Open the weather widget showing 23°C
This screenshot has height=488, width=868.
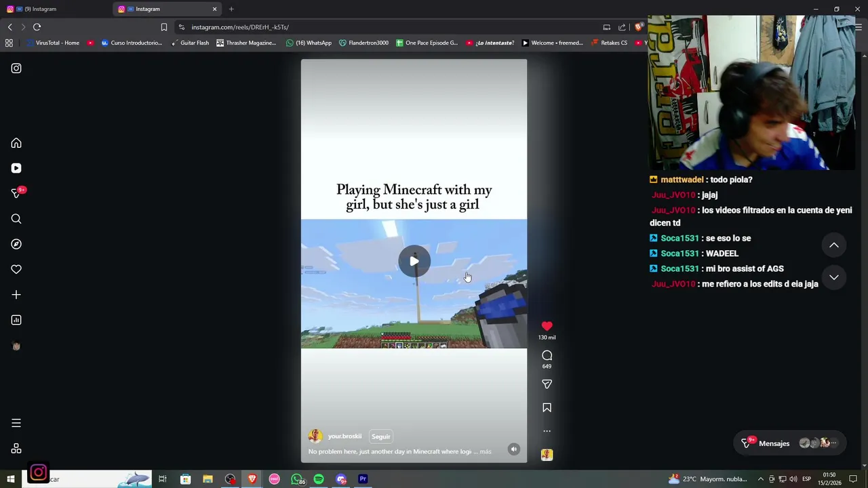[x=708, y=479]
